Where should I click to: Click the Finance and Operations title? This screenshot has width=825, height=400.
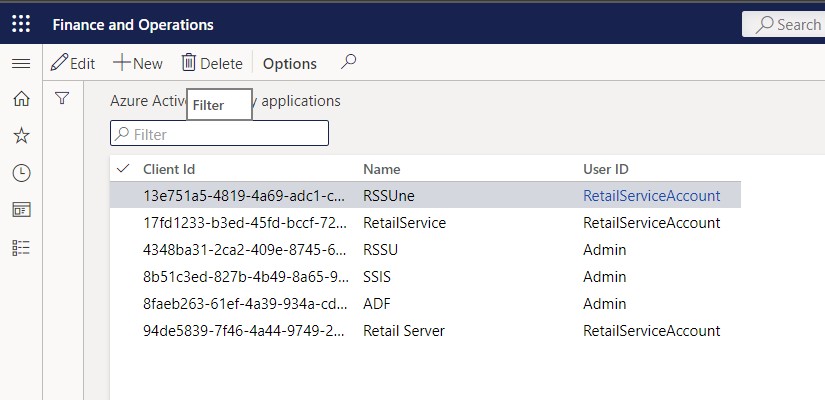pyautogui.click(x=133, y=25)
